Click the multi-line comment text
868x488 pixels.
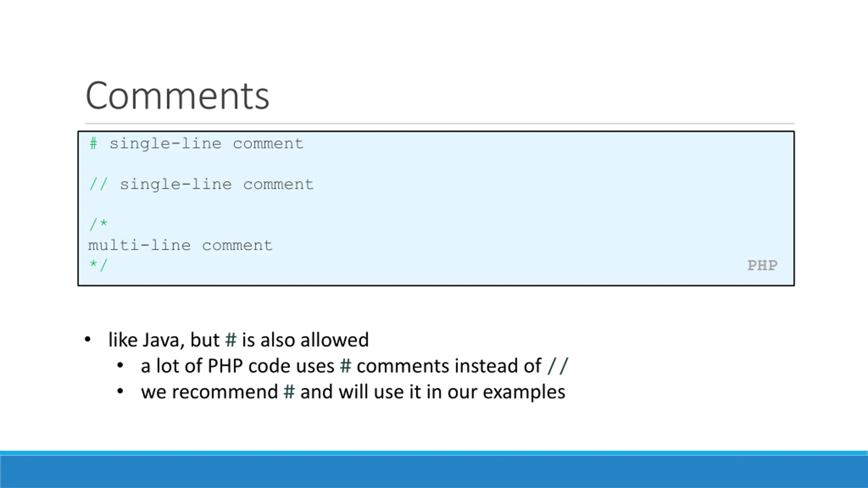tap(180, 245)
